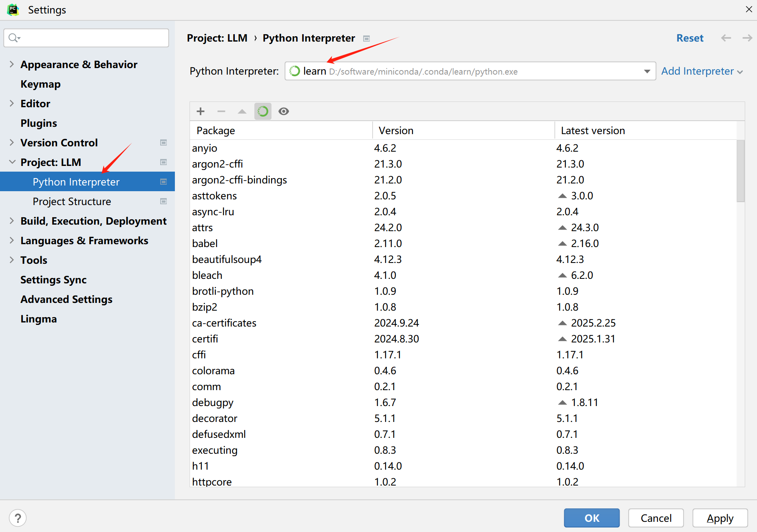Open the Add Interpreter dropdown

click(x=702, y=71)
